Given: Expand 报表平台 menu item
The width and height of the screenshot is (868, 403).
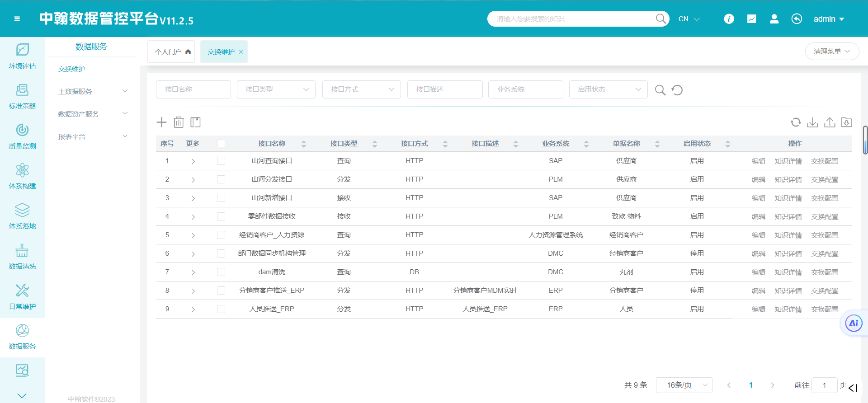Looking at the screenshot, I should (93, 136).
